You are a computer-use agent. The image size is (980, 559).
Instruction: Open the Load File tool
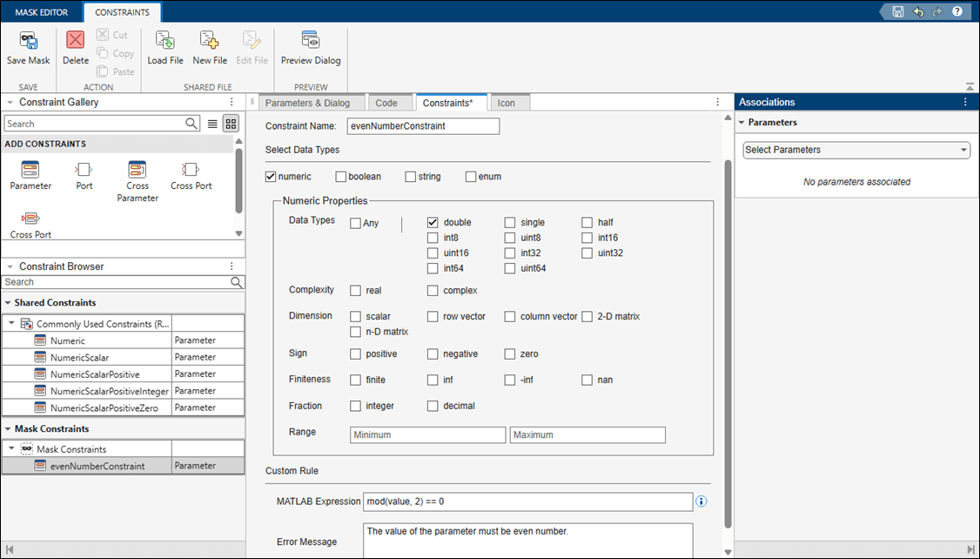164,41
